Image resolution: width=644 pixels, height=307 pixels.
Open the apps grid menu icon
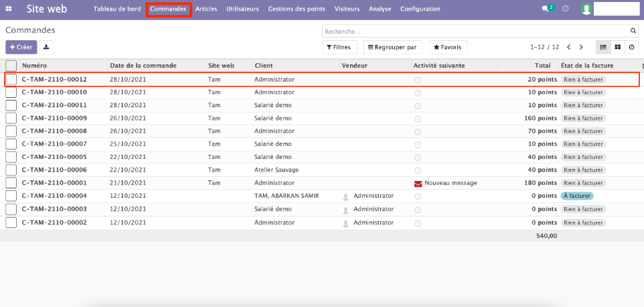[x=9, y=9]
